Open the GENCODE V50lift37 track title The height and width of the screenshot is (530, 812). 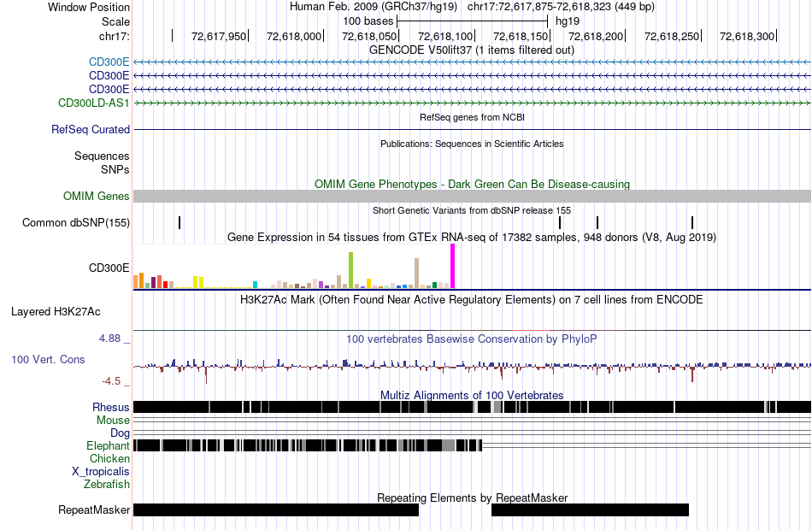pyautogui.click(x=471, y=50)
